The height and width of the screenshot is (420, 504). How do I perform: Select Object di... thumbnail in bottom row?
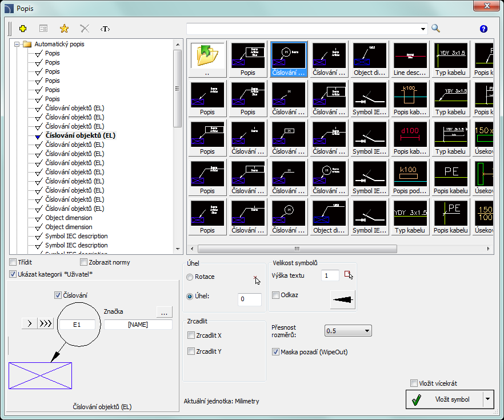(329, 217)
